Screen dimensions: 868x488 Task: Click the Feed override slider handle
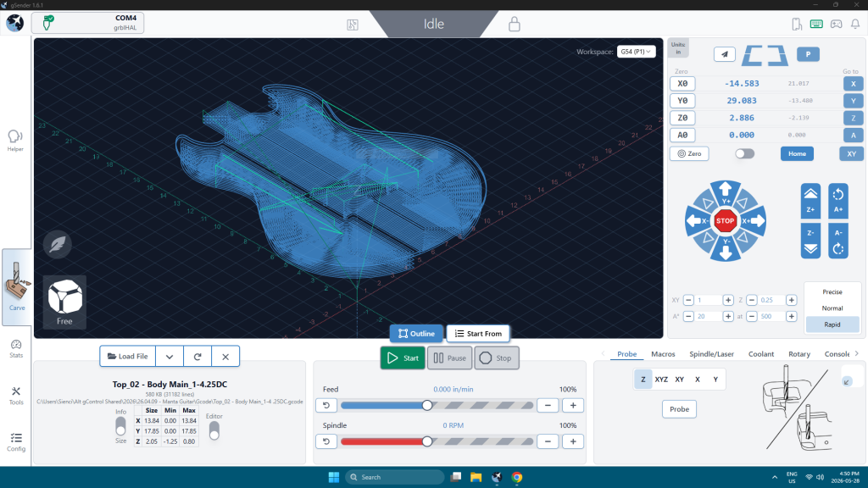[427, 406]
